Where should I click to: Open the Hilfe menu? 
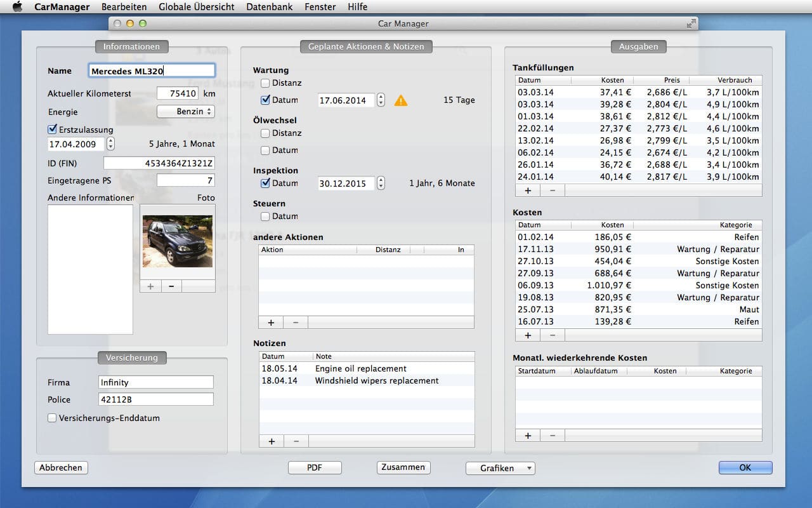pos(358,7)
